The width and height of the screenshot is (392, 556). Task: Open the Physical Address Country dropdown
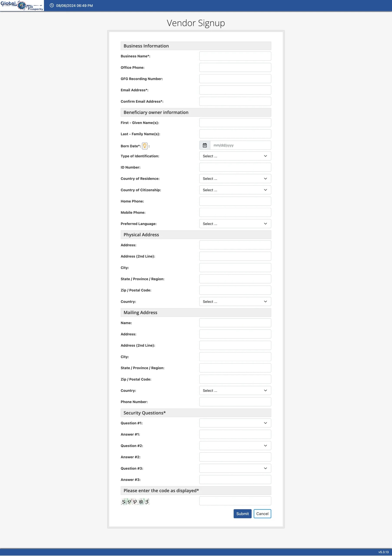point(235,301)
